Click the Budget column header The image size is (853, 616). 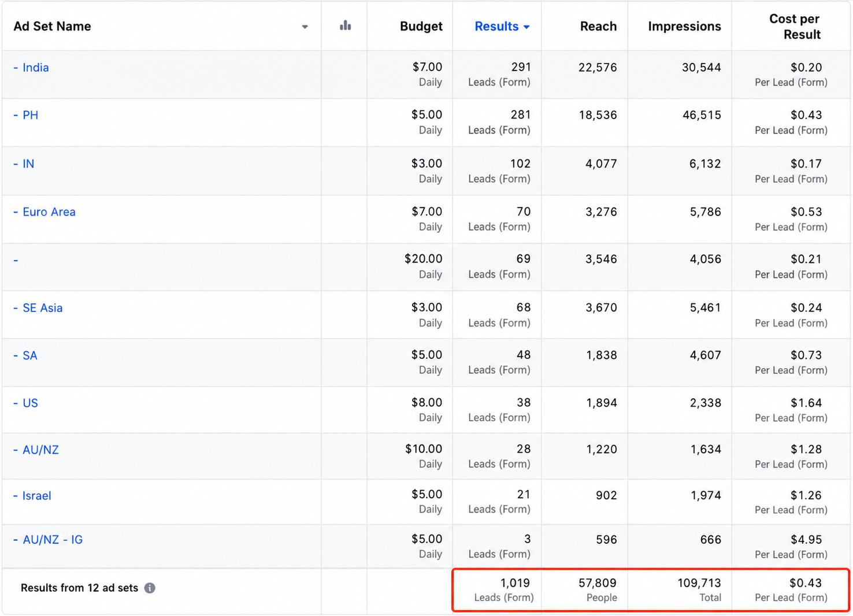click(x=421, y=26)
